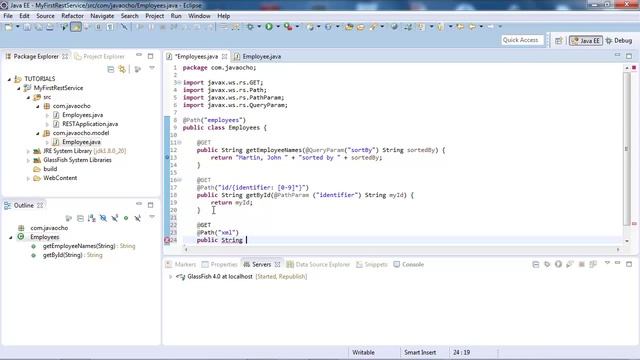Switch to the Employee.java editor tab
Viewport: 640px width, 360px height.
[x=258, y=56]
